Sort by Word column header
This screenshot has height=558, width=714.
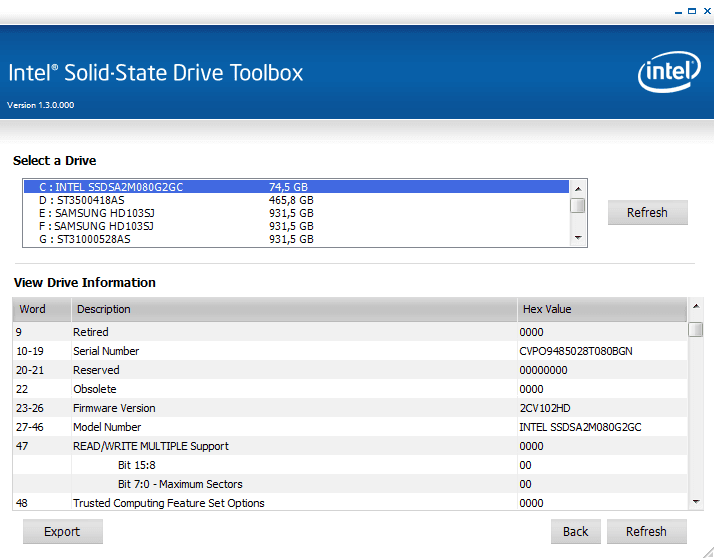42,309
